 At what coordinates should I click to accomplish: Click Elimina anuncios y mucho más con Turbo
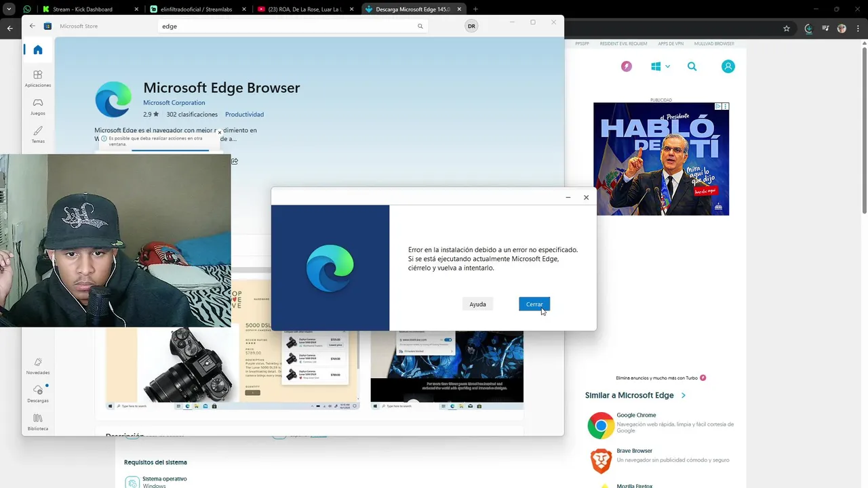pyautogui.click(x=661, y=378)
